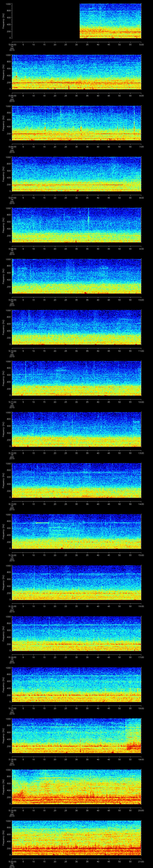Click the black empty area of first spectrogram
Image resolution: width=153 pixels, height=868 pixels.
pos(45,21)
